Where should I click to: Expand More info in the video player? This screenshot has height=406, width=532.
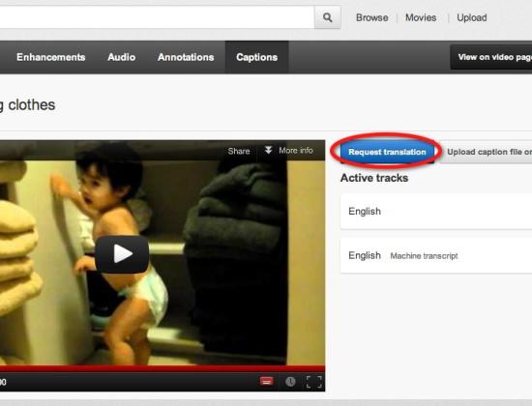289,150
